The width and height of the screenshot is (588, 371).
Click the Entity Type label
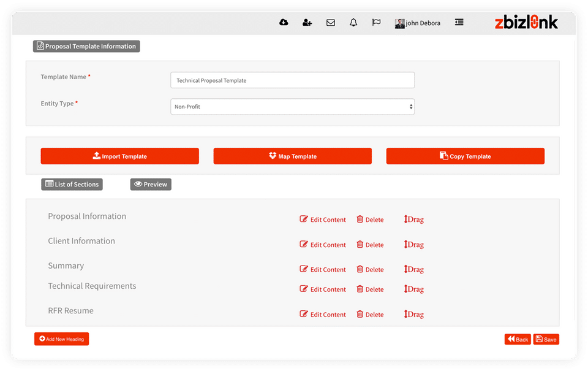[57, 104]
